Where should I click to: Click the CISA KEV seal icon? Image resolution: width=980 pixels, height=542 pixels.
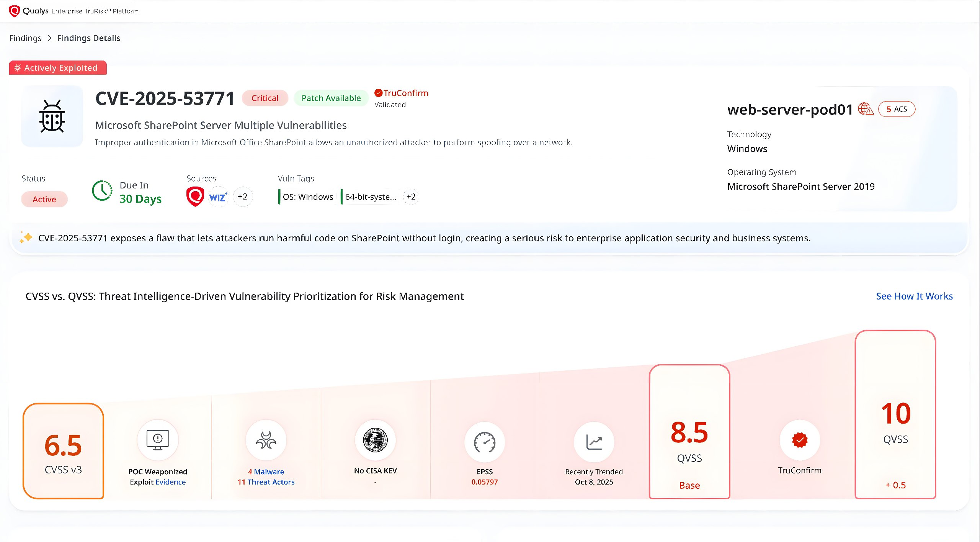click(x=375, y=440)
